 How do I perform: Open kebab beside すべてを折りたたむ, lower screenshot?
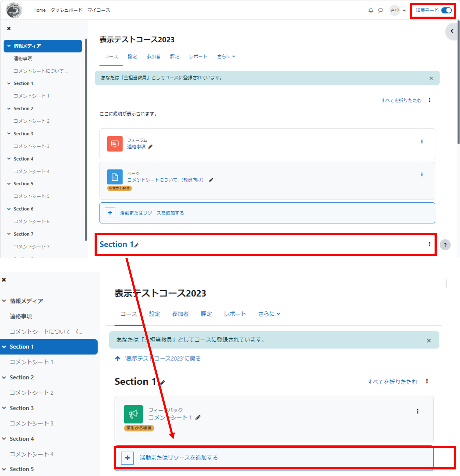click(x=427, y=381)
